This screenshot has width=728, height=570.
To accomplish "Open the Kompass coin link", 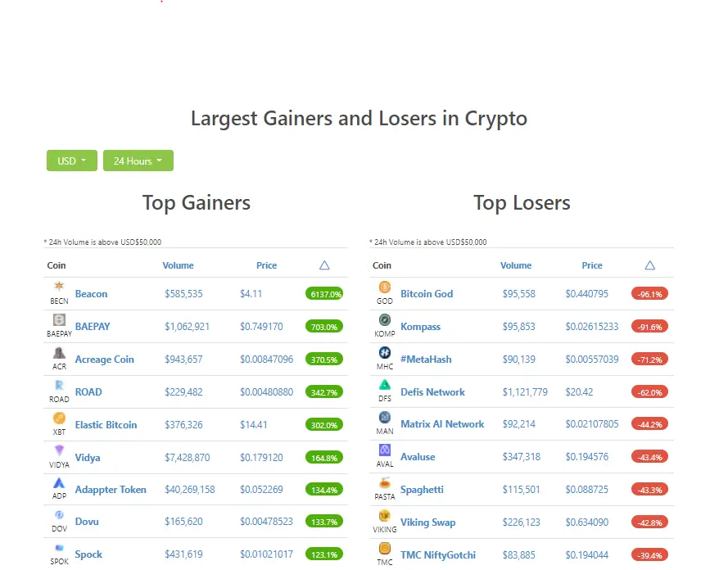I will (420, 327).
